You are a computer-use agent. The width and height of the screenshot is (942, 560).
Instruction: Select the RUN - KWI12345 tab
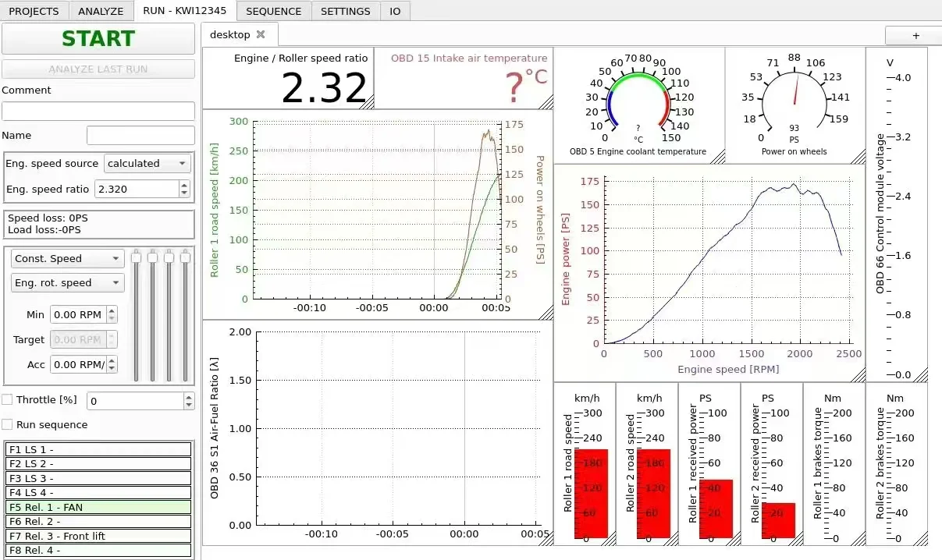tap(185, 10)
